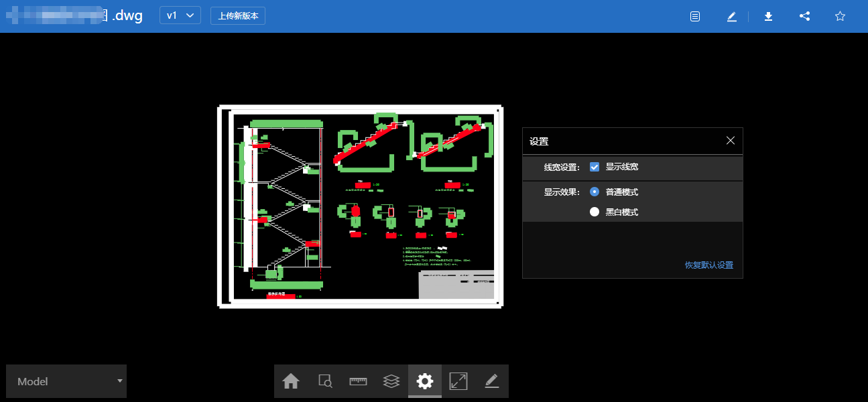Click the home view icon in bottom toolbar
868x402 pixels.
coord(291,381)
